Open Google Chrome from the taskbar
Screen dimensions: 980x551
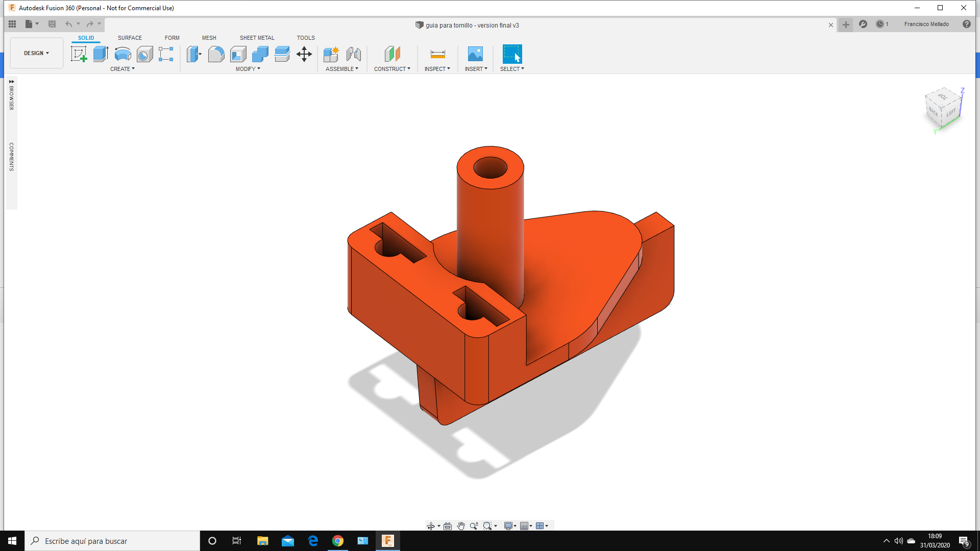coord(337,541)
